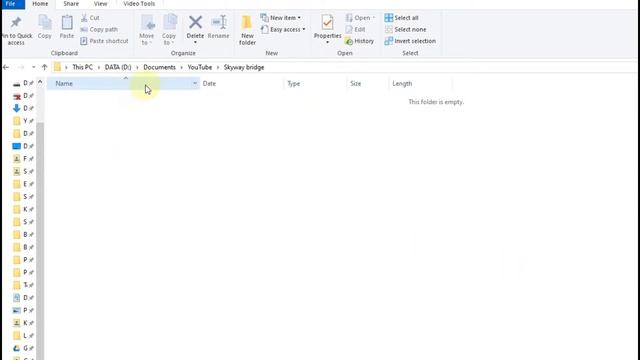Sort by the Type column header

point(315,83)
